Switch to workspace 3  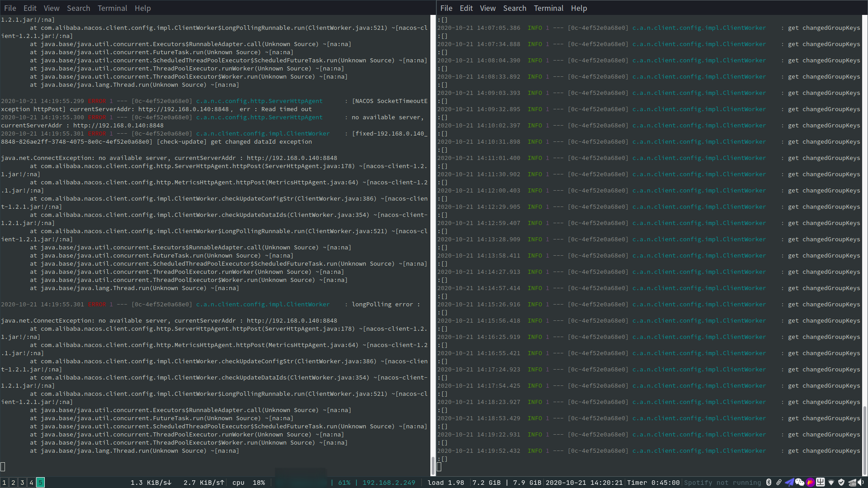click(22, 483)
